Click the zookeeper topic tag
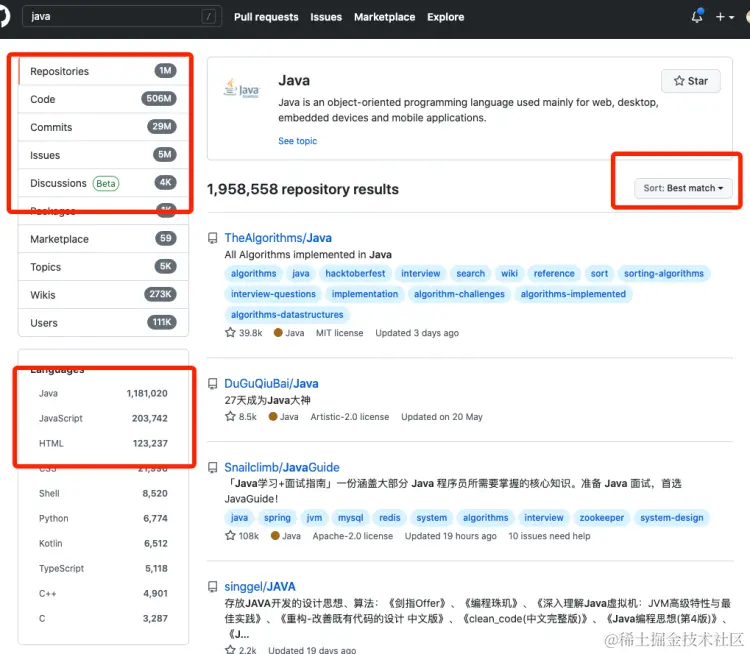Screen dimensions: 750x654 (x=602, y=518)
